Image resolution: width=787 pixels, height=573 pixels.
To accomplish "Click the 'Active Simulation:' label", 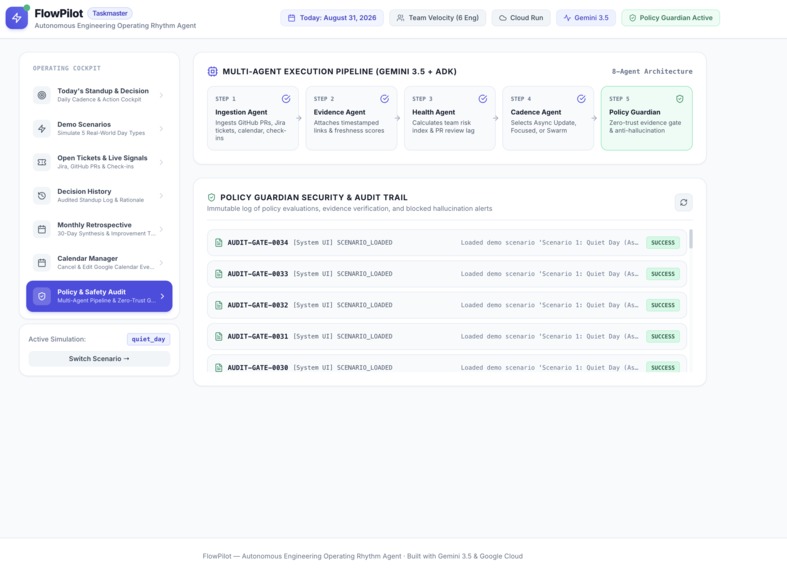I will tap(57, 339).
